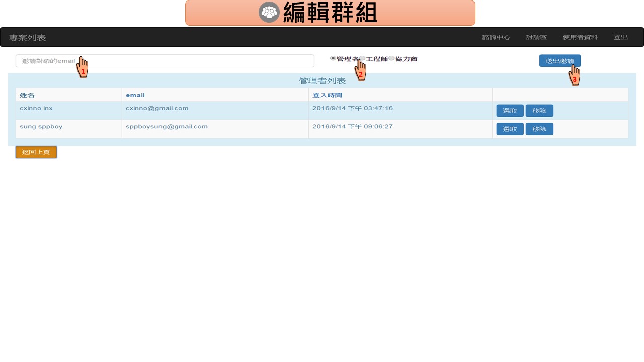Go to the 討論區 menu item
The height and width of the screenshot is (362, 644).
tap(536, 38)
